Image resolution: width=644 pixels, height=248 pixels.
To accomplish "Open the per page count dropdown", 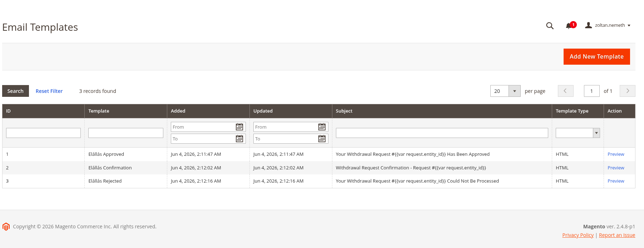I will [505, 91].
